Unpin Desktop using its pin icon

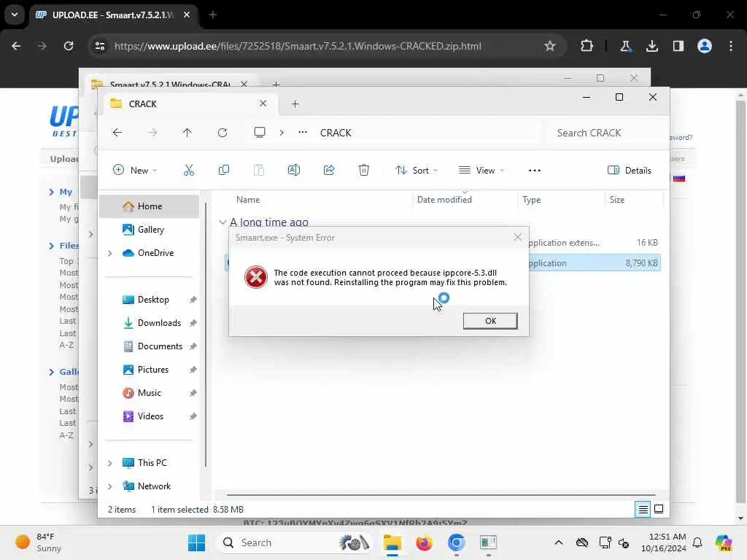coord(193,300)
